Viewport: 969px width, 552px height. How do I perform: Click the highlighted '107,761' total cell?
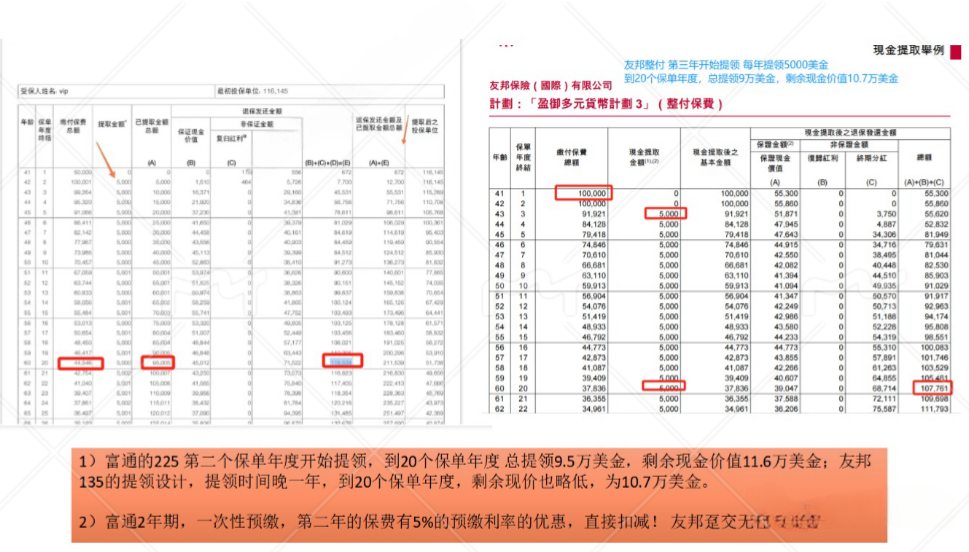pyautogui.click(x=933, y=388)
